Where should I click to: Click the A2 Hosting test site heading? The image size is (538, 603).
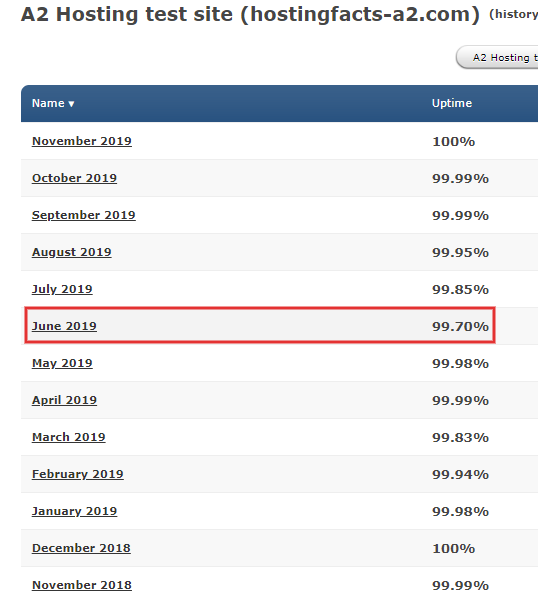point(250,15)
